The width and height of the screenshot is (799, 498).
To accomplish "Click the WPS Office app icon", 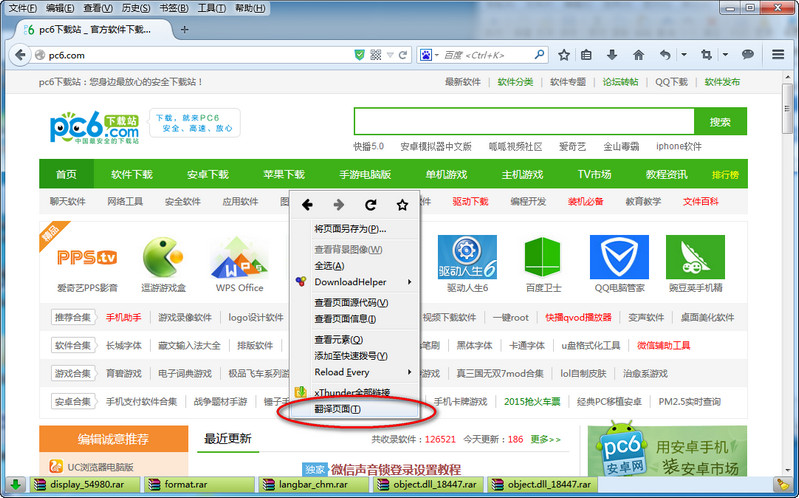I will click(239, 257).
